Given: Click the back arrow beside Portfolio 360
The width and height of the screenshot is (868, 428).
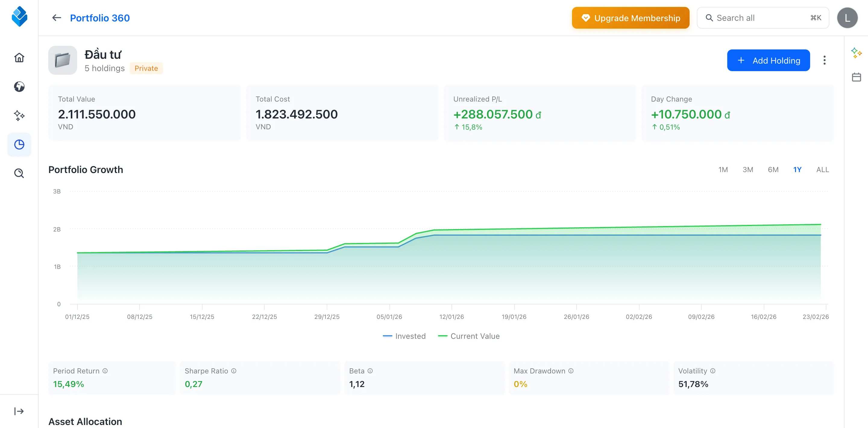Looking at the screenshot, I should 56,17.
